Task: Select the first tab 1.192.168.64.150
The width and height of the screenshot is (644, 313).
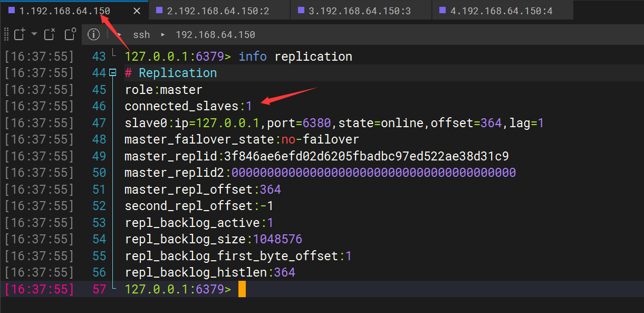Action: tap(64, 11)
